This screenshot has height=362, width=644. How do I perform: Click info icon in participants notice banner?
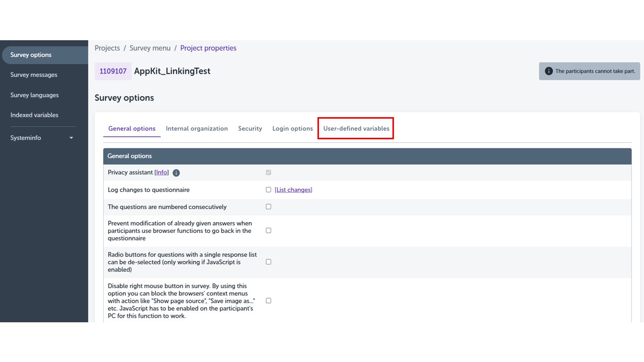tap(549, 71)
